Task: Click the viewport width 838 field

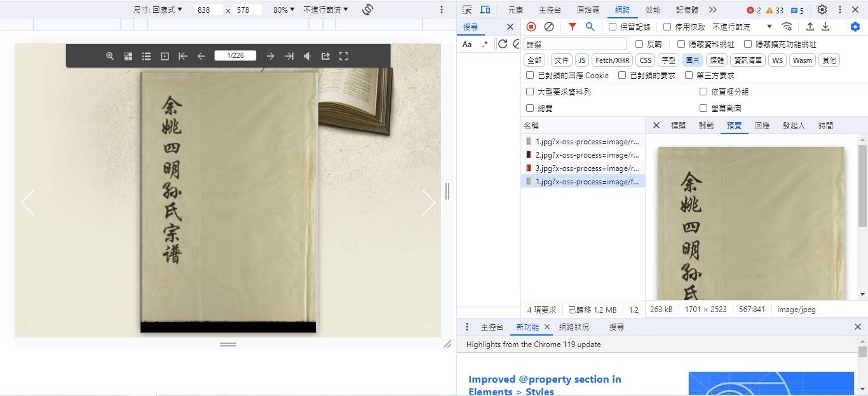Action: pos(208,10)
